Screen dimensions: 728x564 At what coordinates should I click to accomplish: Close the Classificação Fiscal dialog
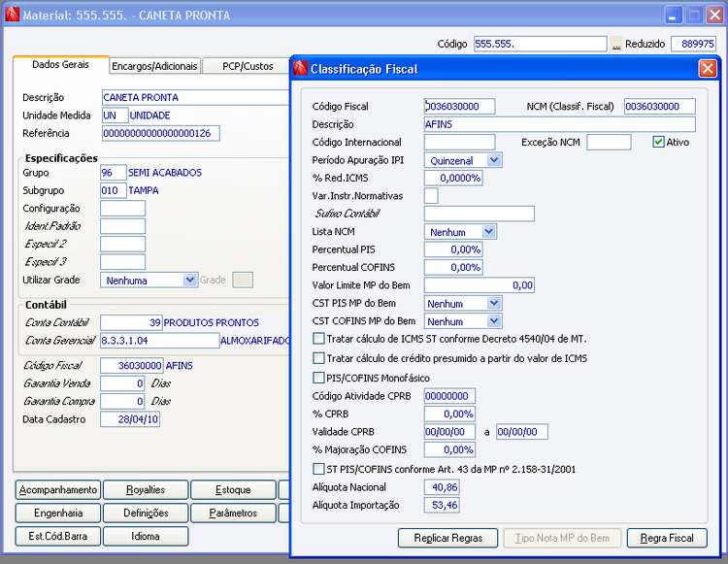[x=708, y=69]
